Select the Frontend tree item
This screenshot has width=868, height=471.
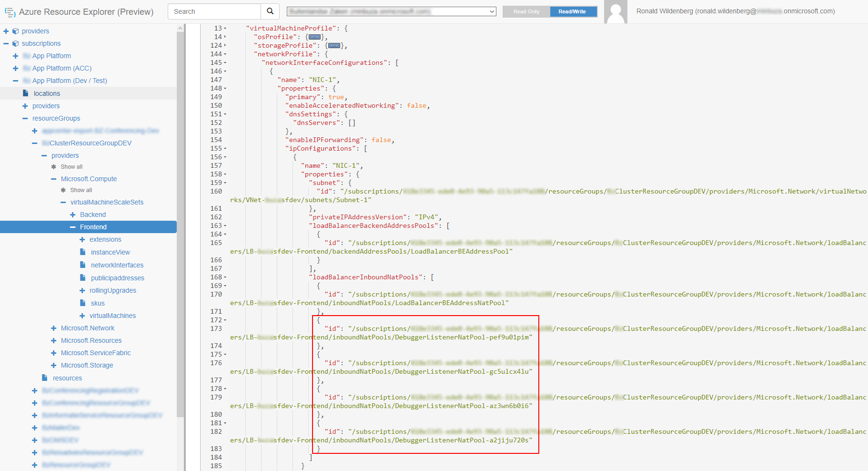coord(88,227)
